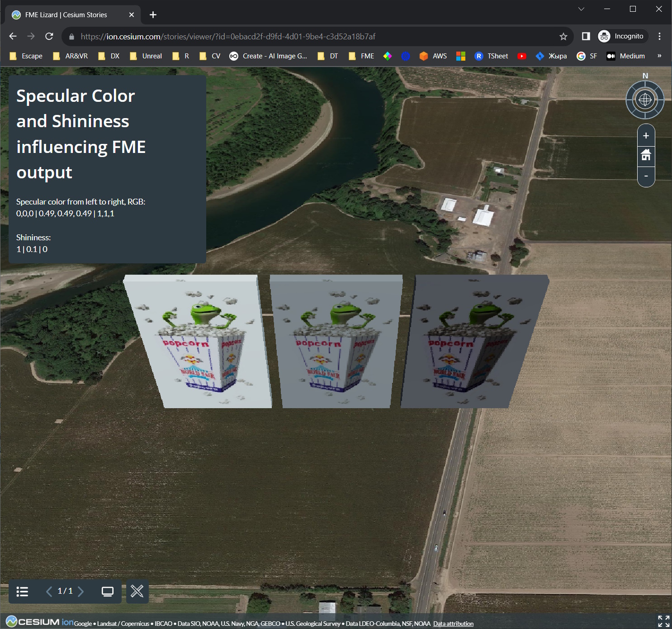This screenshot has height=629, width=672.
Task: Reload the page
Action: point(49,36)
